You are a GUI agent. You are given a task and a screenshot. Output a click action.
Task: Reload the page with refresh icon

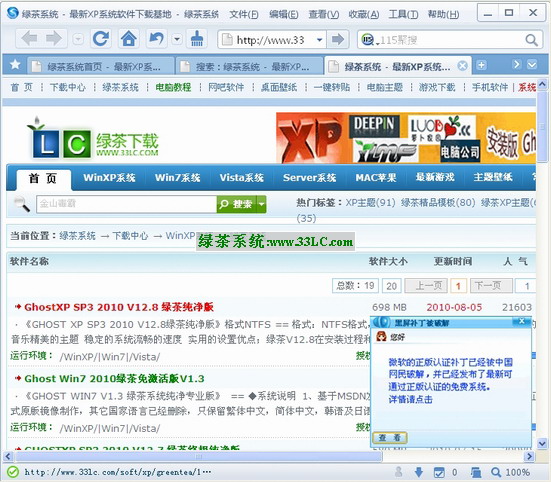101,39
